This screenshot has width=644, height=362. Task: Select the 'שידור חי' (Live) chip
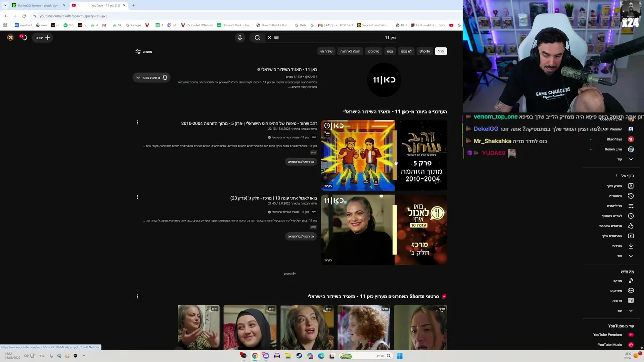click(327, 51)
